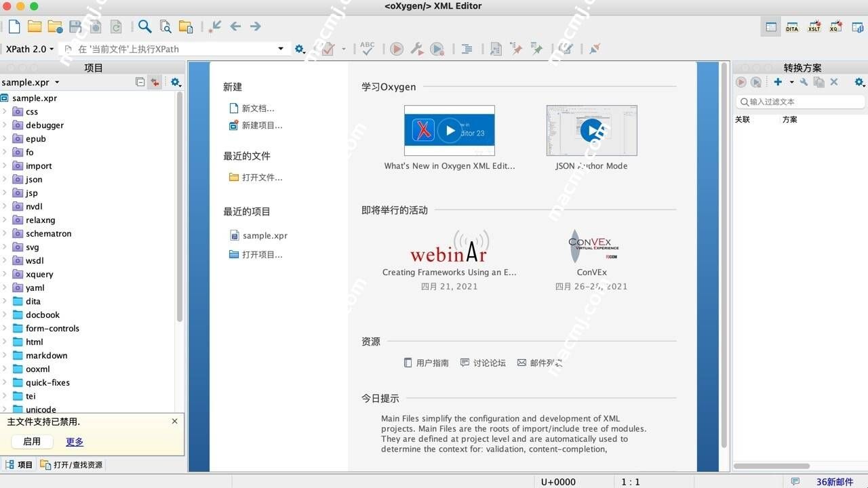Switch to the DITA perspective icon

[792, 27]
